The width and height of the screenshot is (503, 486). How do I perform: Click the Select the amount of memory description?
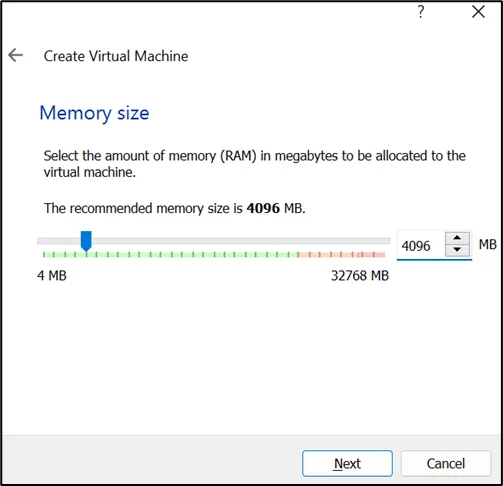[255, 164]
